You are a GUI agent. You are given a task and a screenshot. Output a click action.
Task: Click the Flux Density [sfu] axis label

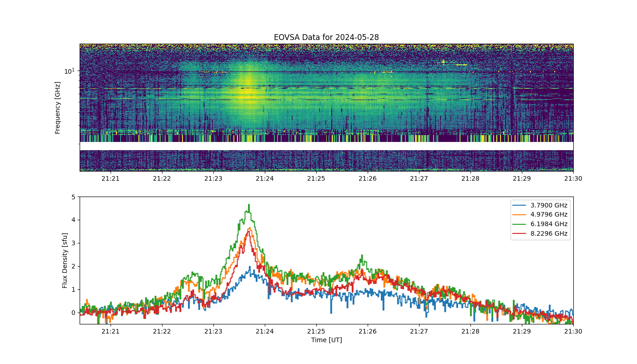[x=65, y=260]
